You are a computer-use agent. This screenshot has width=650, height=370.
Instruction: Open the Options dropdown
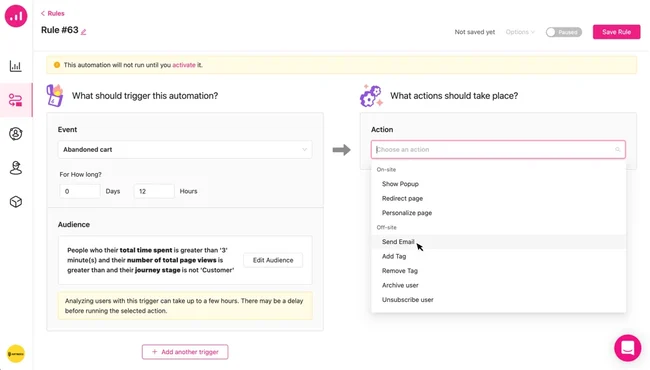[x=520, y=32]
